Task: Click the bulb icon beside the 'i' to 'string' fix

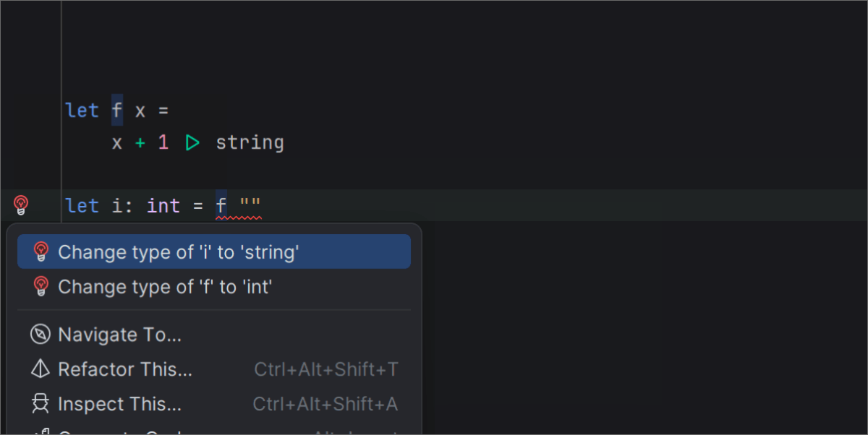Action: coord(41,251)
